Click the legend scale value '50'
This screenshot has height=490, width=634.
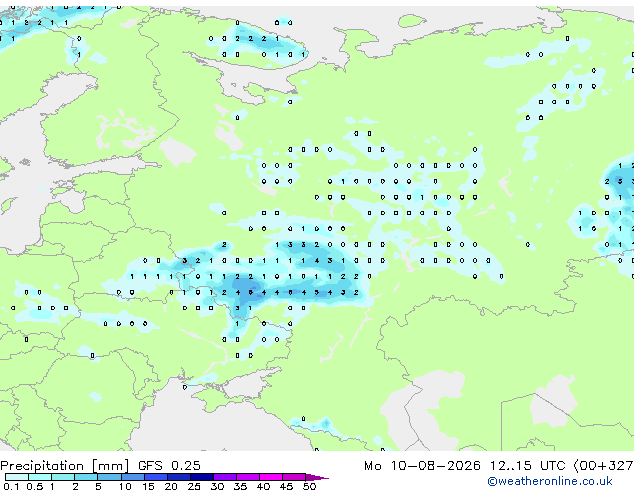pyautogui.click(x=309, y=486)
